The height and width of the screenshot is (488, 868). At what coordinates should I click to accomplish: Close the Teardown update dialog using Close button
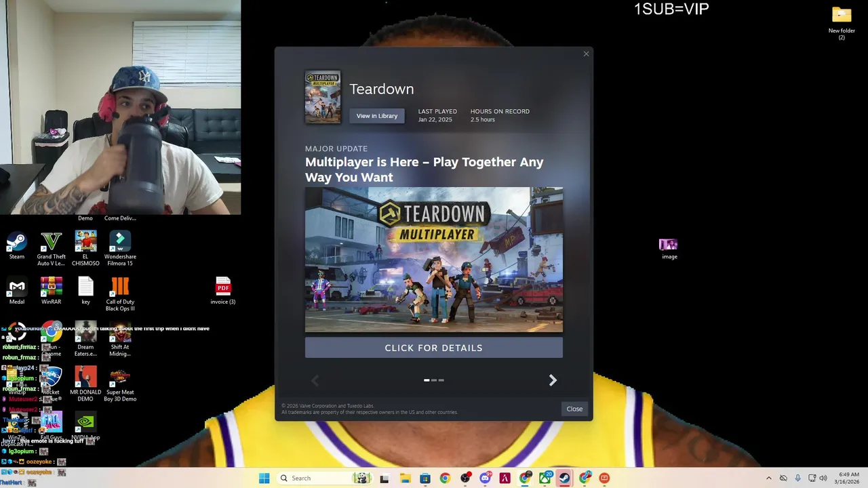tap(574, 409)
